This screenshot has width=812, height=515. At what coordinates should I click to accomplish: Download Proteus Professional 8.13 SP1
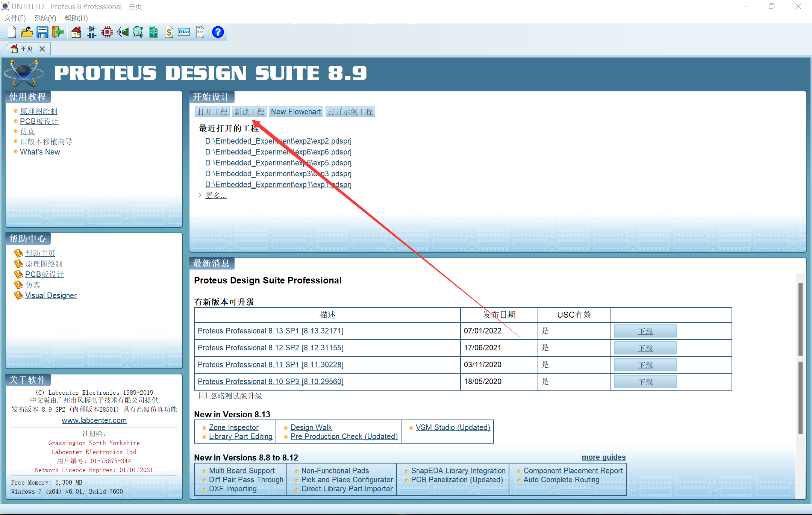coord(645,331)
